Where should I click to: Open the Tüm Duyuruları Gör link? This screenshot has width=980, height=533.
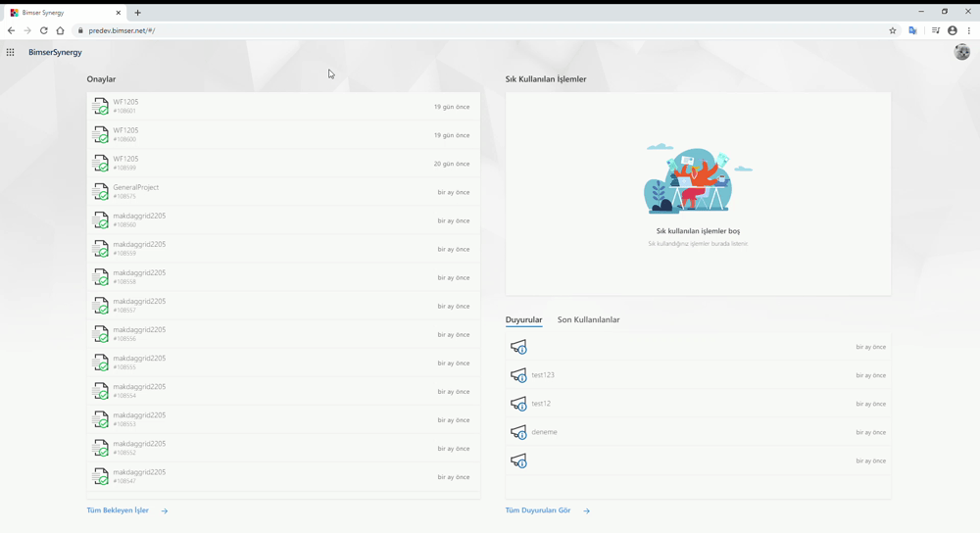(538, 510)
